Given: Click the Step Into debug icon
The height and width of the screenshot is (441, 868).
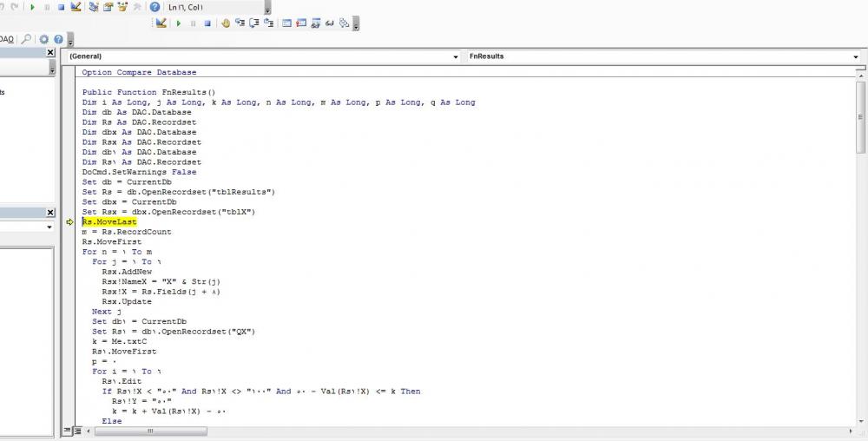Looking at the screenshot, I should click(240, 23).
